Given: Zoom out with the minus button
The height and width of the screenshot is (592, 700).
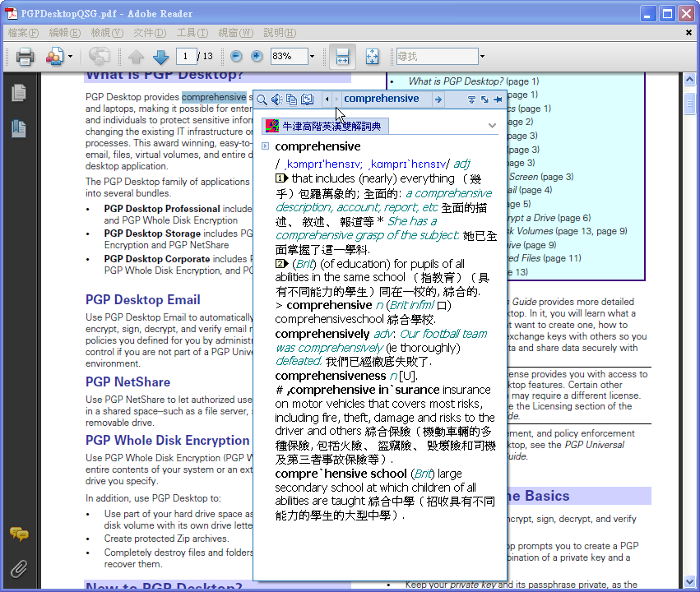Looking at the screenshot, I should (236, 56).
